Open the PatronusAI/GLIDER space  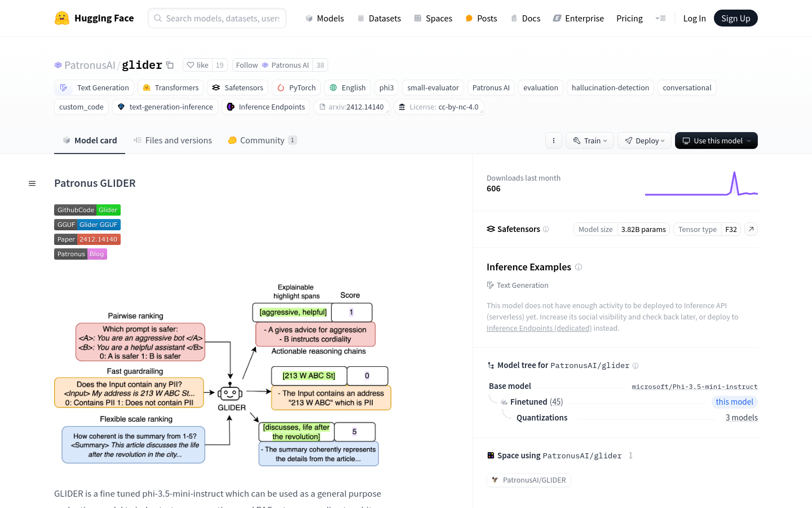coord(529,480)
